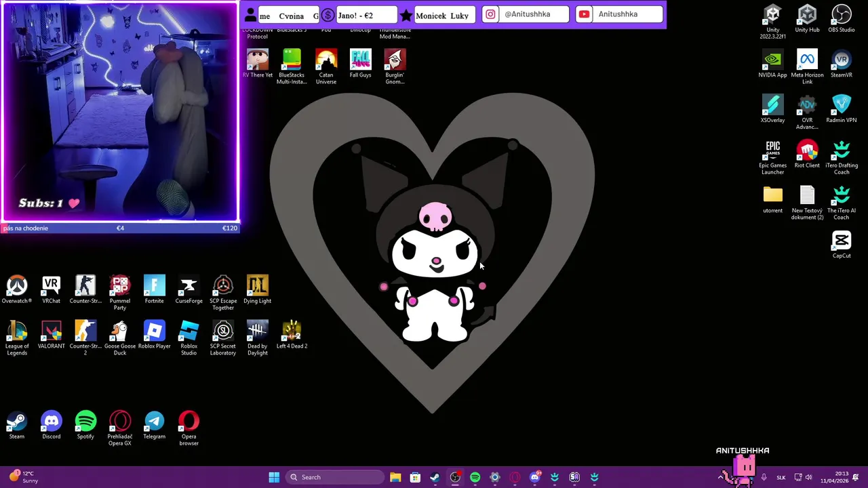Open the Discord desktop shortcut
Screen dimensions: 868x488
coord(51,426)
